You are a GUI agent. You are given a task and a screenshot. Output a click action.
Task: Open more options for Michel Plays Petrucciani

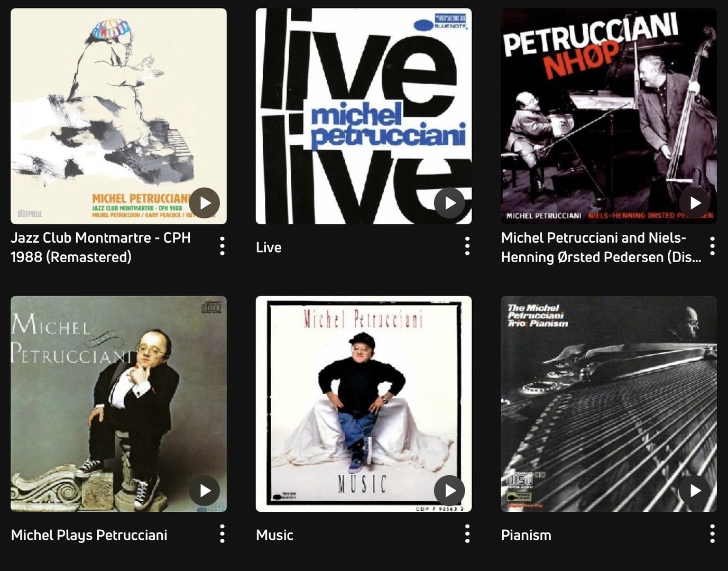222,534
